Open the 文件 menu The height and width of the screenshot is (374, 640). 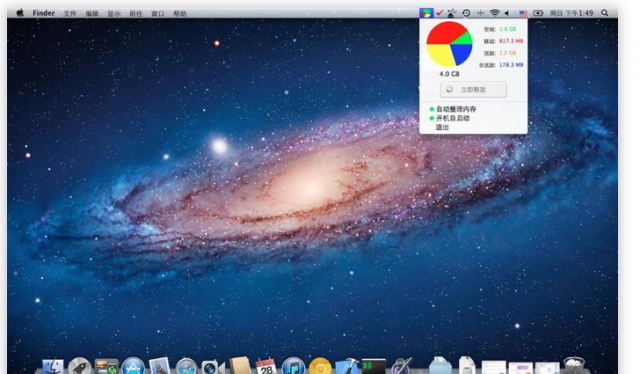(x=70, y=13)
